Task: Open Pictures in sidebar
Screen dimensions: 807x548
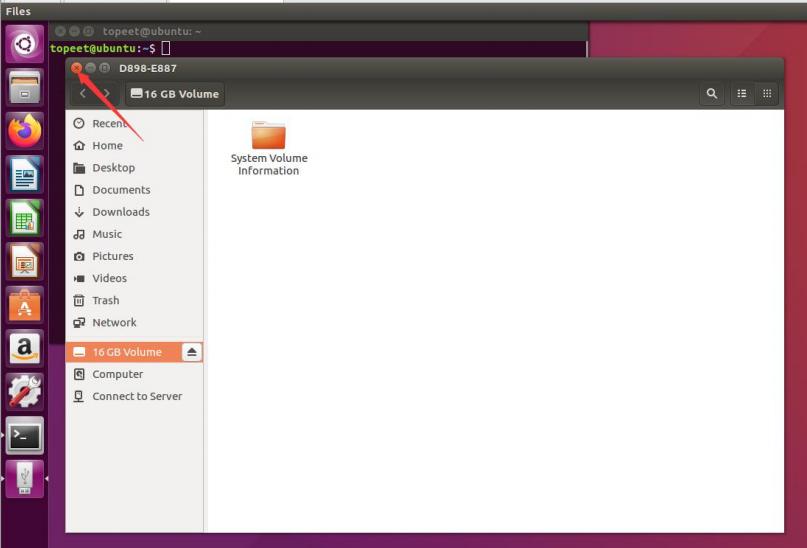Action: click(134, 256)
